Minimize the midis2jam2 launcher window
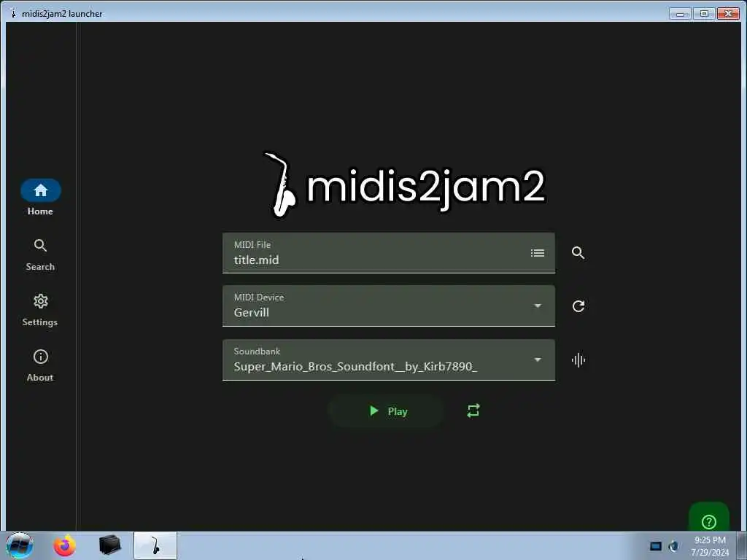The image size is (747, 560). click(x=680, y=14)
